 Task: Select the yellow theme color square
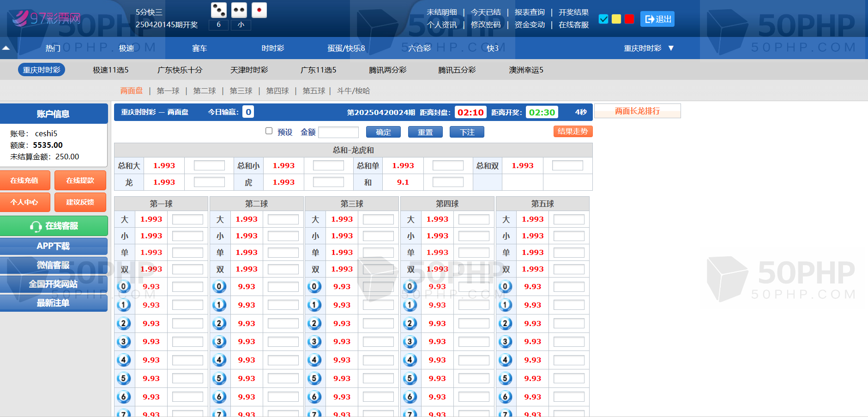pyautogui.click(x=616, y=19)
